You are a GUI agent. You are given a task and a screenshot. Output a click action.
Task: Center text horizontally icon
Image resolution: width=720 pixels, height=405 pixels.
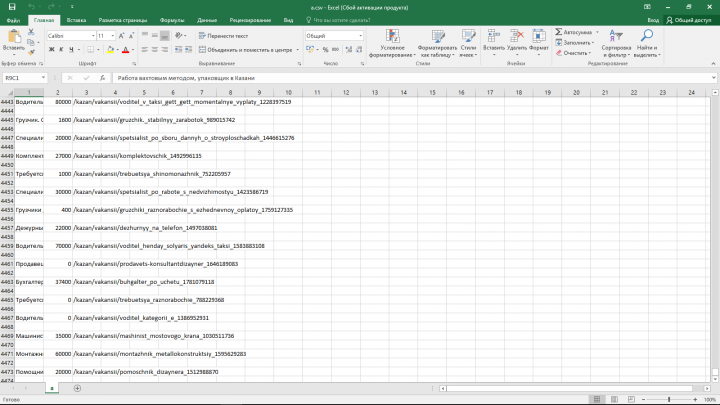[x=155, y=50]
